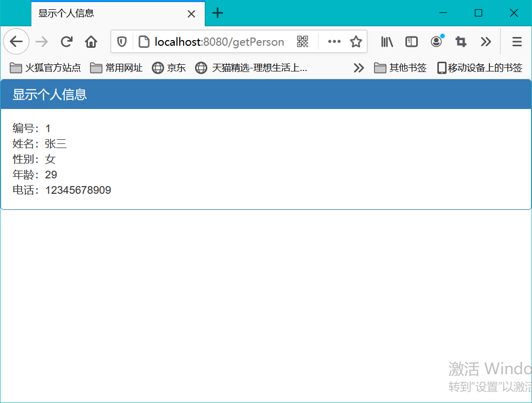Toggle the sidebar view icon
The height and width of the screenshot is (403, 532).
[x=412, y=42]
